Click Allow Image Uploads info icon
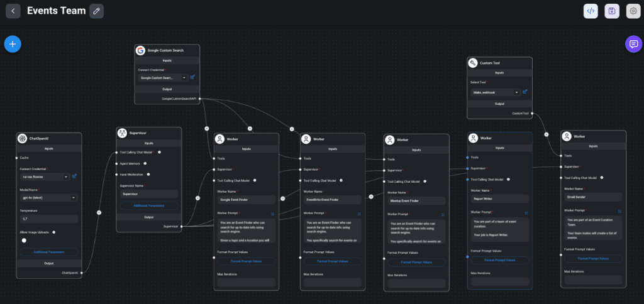This screenshot has height=304, width=644. click(x=54, y=232)
